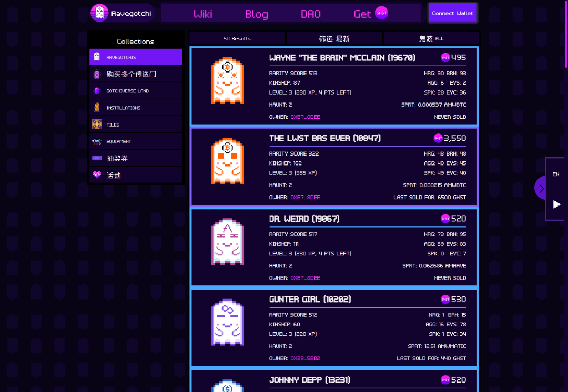Viewport: 568px width, 392px height.
Task: Open the Wiki menu item
Action: click(x=203, y=14)
